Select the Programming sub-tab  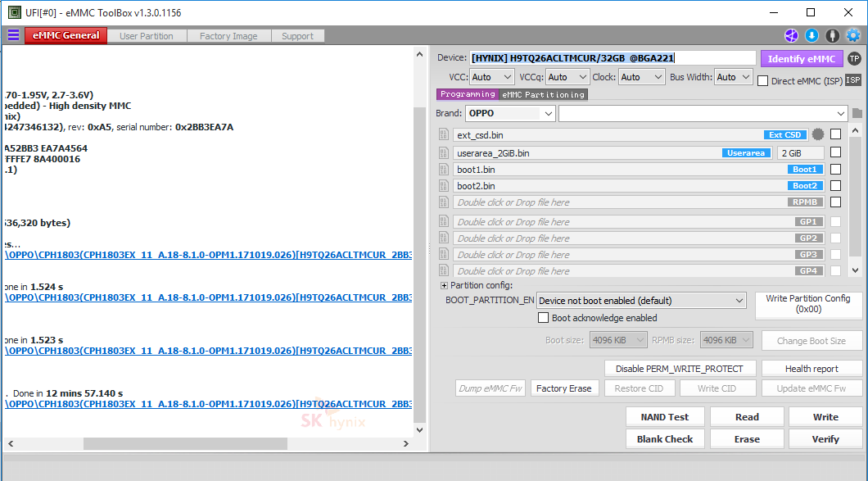[468, 94]
